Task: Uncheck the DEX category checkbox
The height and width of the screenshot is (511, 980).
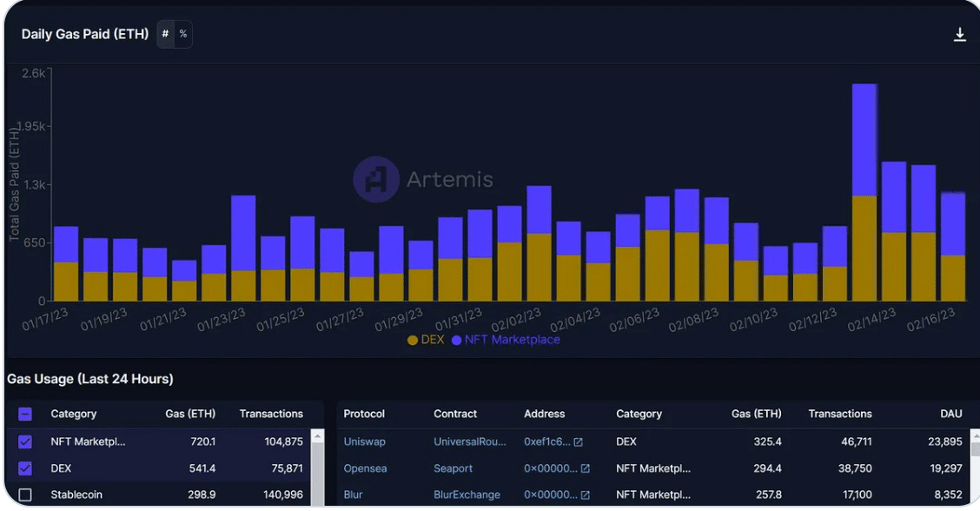Action: tap(24, 468)
